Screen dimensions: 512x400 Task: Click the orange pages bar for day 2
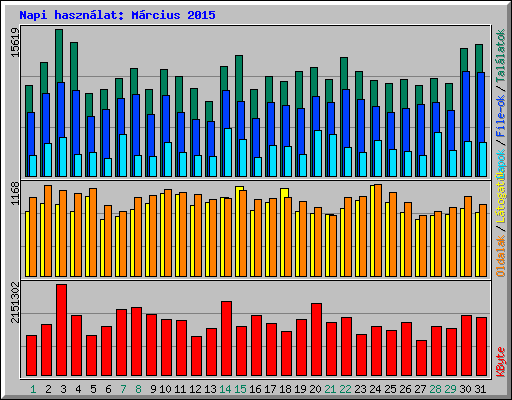coord(48,231)
